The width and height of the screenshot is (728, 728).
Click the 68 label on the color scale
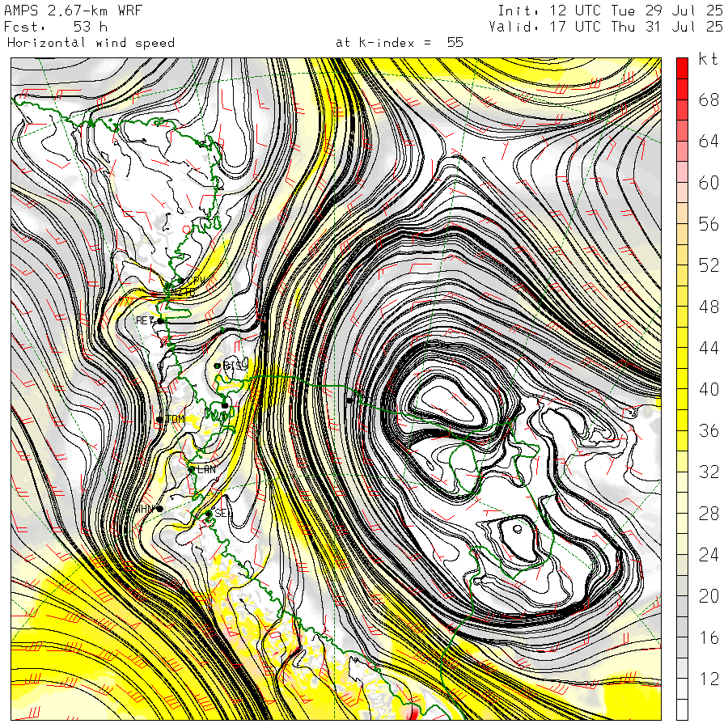tap(709, 100)
